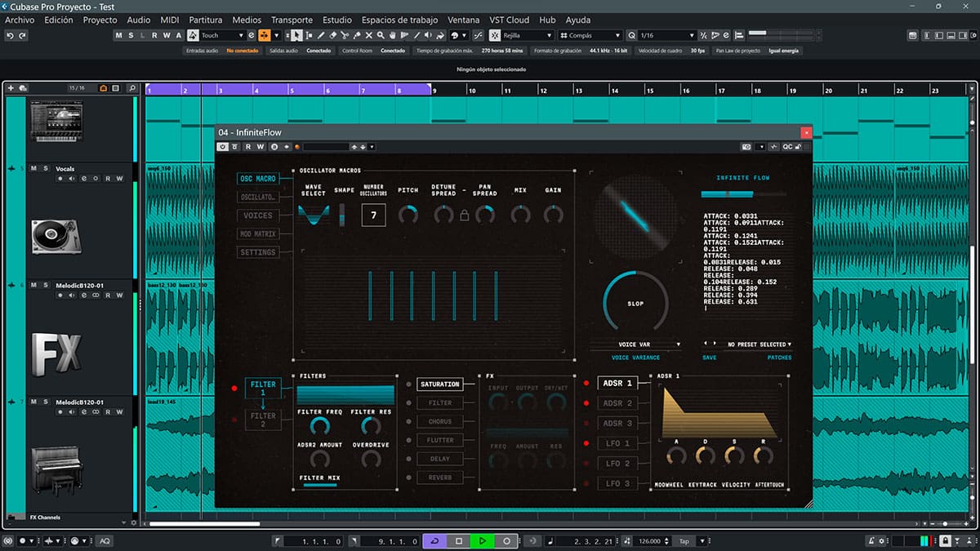Viewport: 980px width, 551px height.
Task: Open the Ayuda menu
Action: tap(577, 20)
